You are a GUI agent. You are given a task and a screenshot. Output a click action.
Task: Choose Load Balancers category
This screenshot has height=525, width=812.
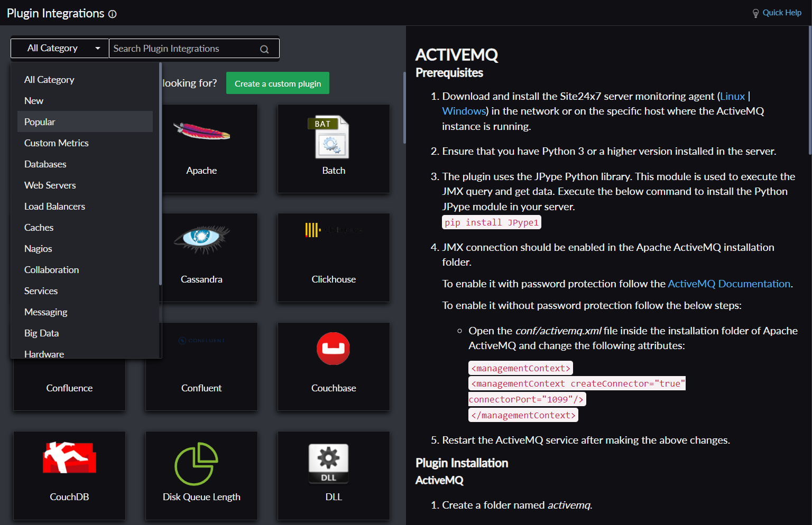click(85, 206)
